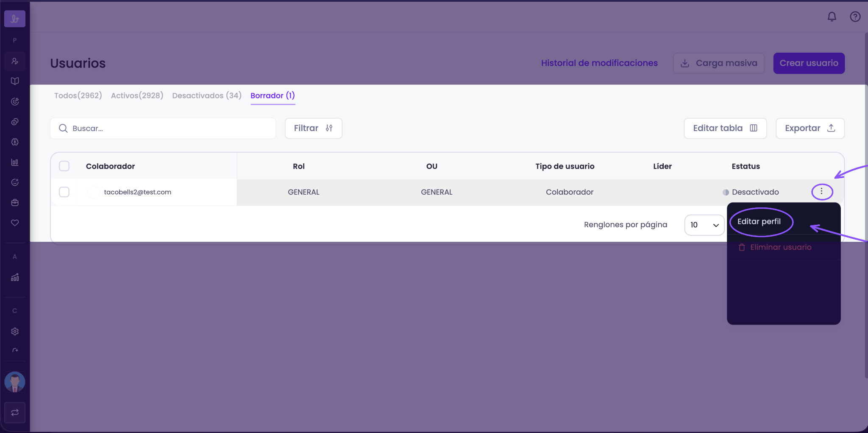Choose Editar perfil from the menu

[759, 221]
